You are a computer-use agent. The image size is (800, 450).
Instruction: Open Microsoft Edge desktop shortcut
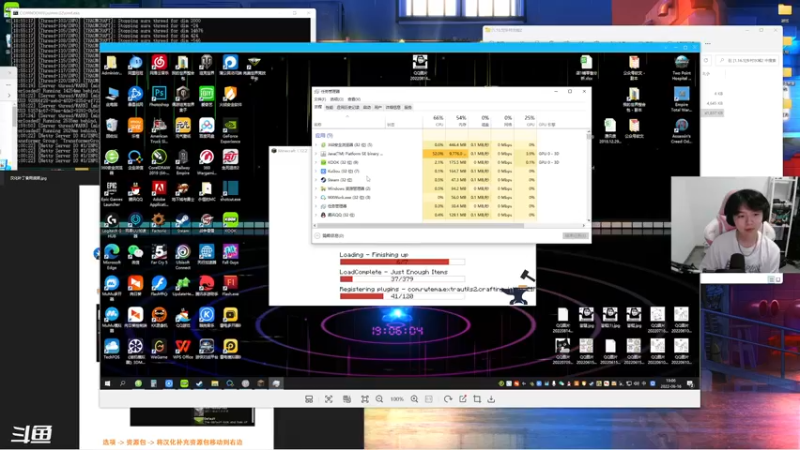(111, 256)
